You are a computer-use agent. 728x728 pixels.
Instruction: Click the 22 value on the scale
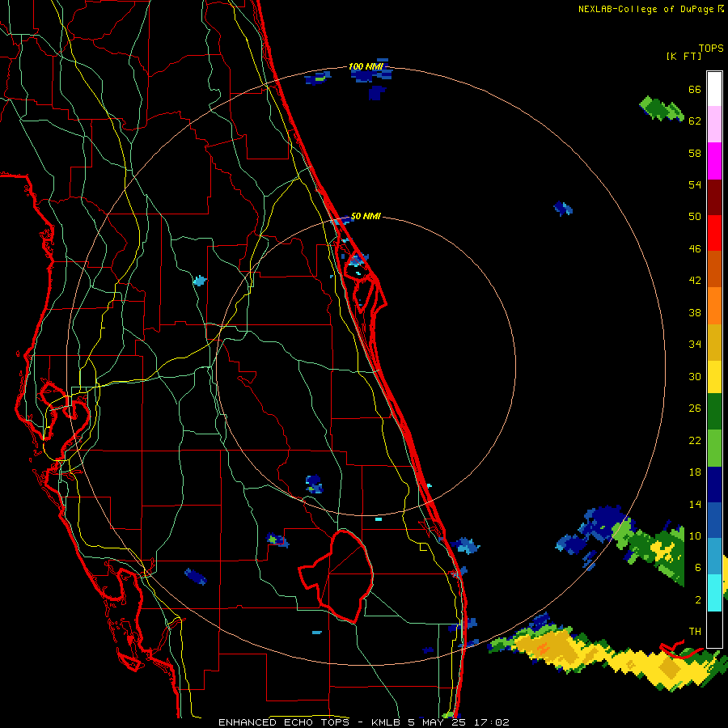(695, 440)
